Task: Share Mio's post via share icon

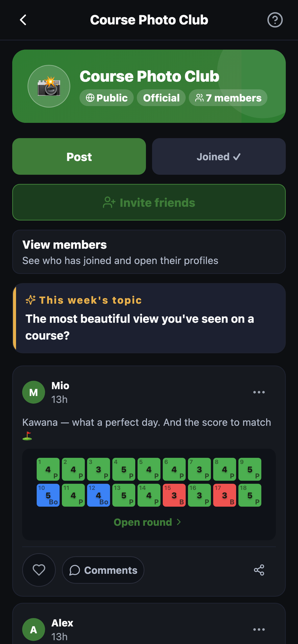Action: click(x=259, y=570)
